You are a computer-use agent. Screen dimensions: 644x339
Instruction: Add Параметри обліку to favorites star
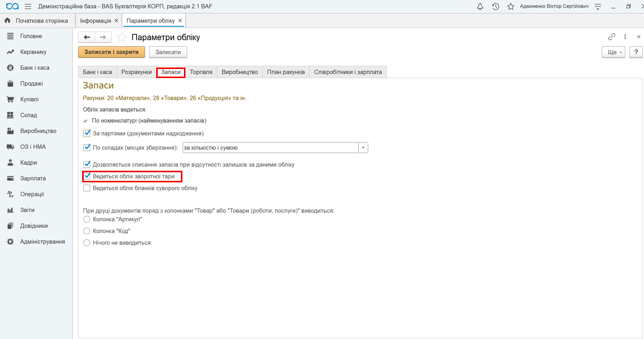click(x=121, y=37)
